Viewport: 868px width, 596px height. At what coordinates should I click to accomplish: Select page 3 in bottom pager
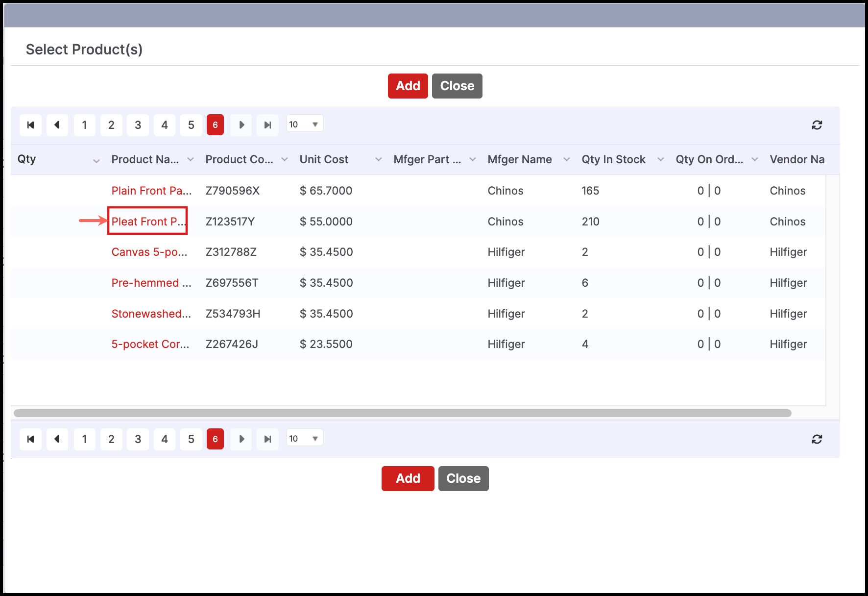click(x=138, y=439)
